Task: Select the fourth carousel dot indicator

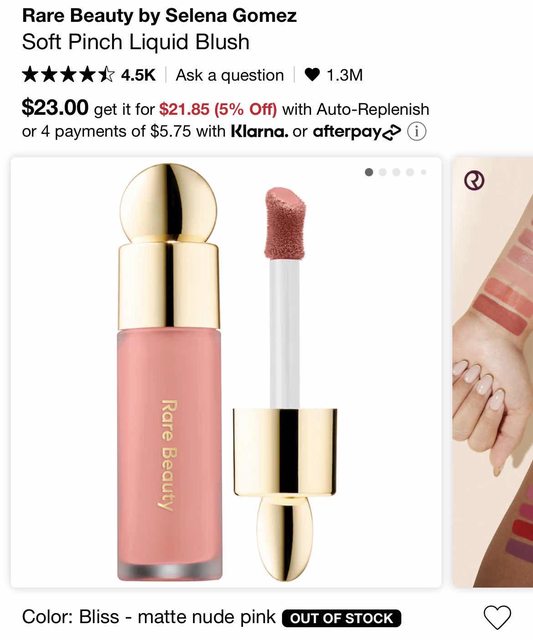Action: 410,172
